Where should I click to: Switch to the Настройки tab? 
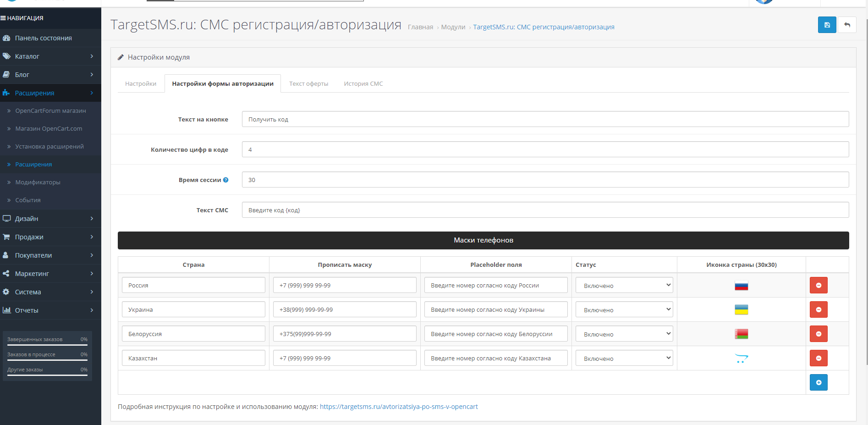coord(141,83)
